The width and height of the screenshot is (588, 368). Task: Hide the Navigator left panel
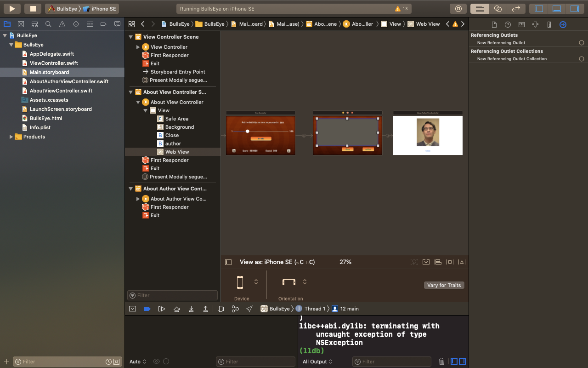(x=539, y=9)
